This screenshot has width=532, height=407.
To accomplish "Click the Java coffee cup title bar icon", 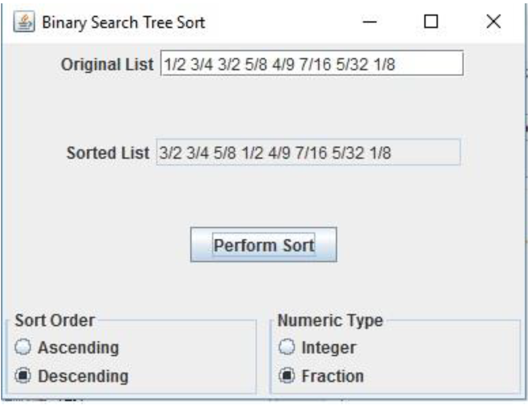I will [23, 22].
